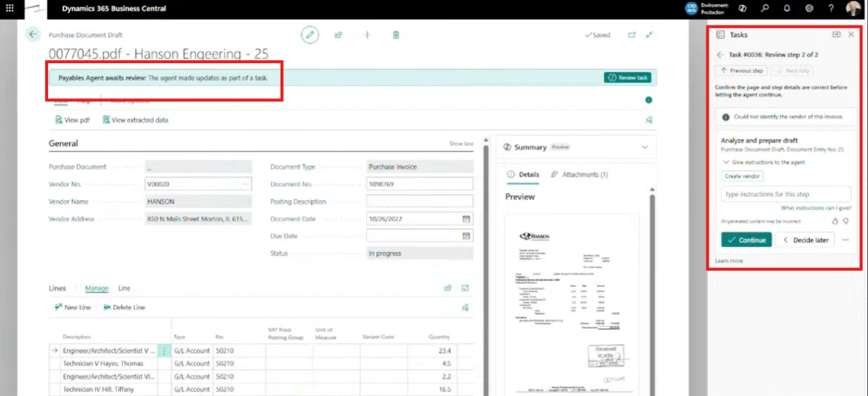Open the app launcher waffle icon
The height and width of the screenshot is (396, 868).
click(x=10, y=9)
